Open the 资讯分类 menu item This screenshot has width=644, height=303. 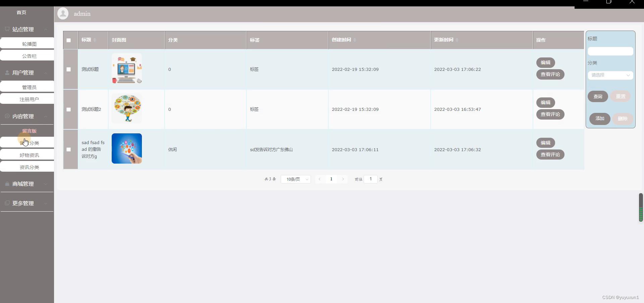(x=27, y=167)
